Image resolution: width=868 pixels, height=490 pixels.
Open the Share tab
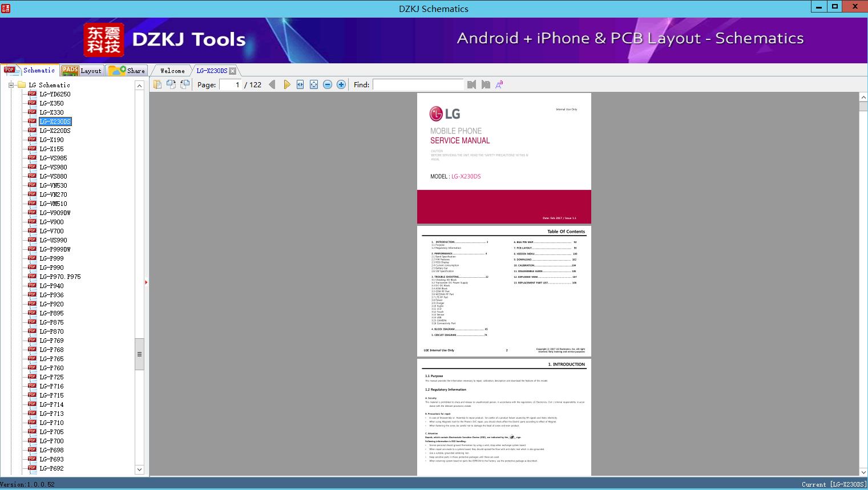127,71
